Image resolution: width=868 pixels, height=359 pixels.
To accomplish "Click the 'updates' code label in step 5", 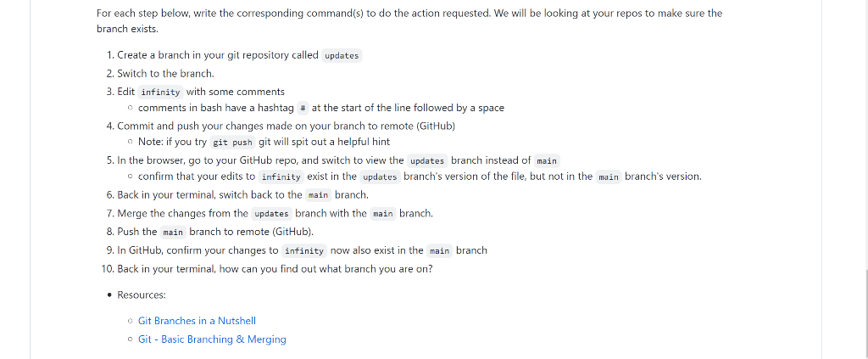I will pyautogui.click(x=427, y=161).
